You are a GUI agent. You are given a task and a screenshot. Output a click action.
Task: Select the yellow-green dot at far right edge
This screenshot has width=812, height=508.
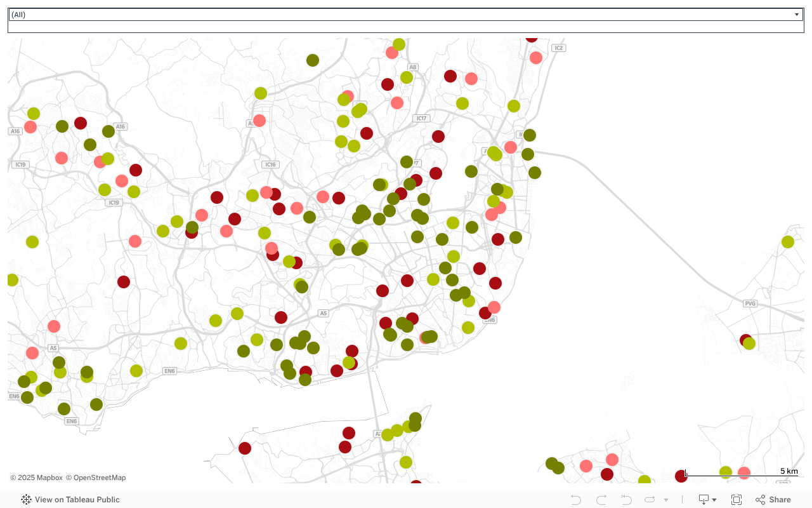point(788,242)
